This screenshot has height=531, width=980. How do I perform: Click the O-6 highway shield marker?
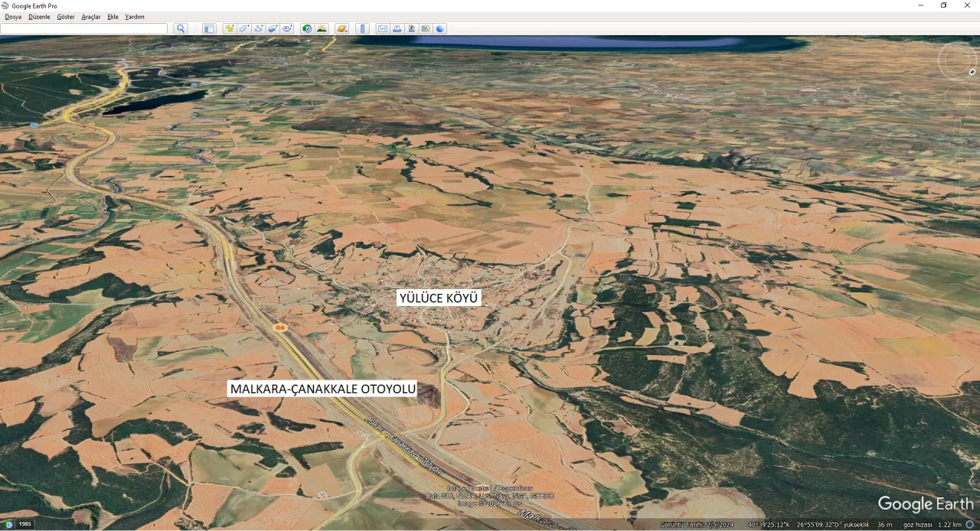click(x=280, y=328)
